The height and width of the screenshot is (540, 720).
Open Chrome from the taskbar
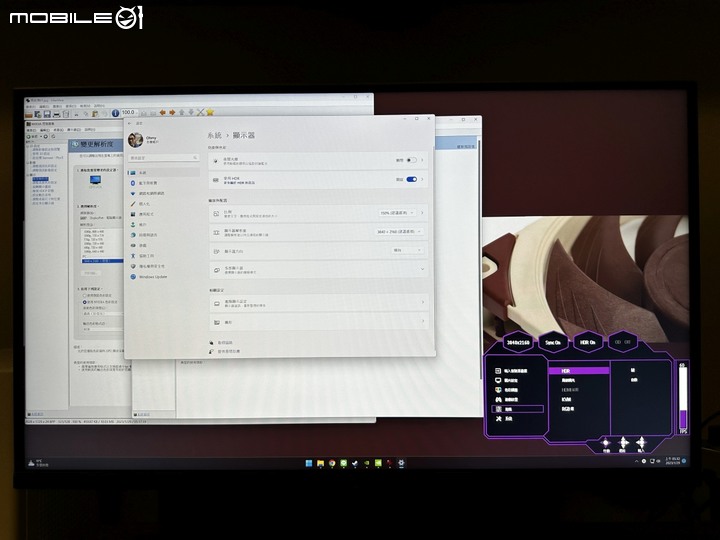click(332, 463)
